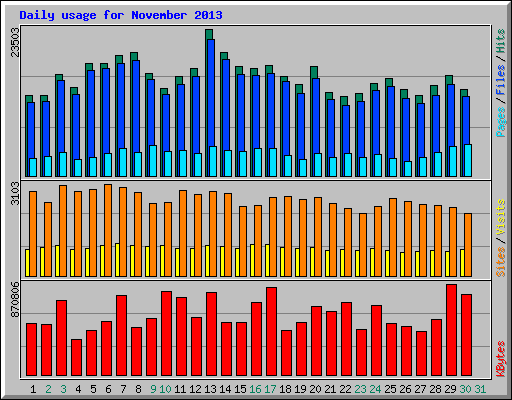Click the yellow visits bar for day 17
Image resolution: width=512 pixels, height=400 pixels.
(x=267, y=260)
